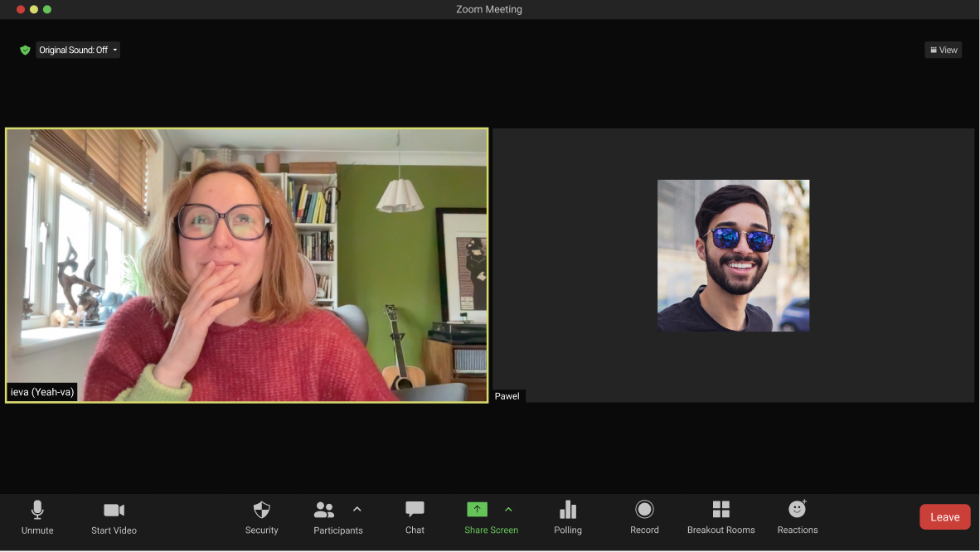Click Pawel's profile picture

point(733,255)
